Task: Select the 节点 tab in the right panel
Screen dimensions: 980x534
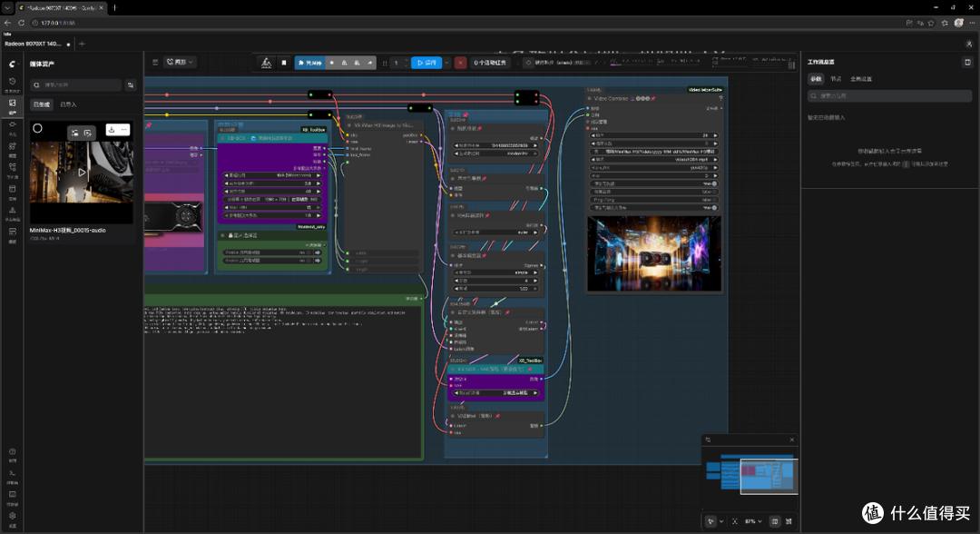Action: tap(836, 79)
